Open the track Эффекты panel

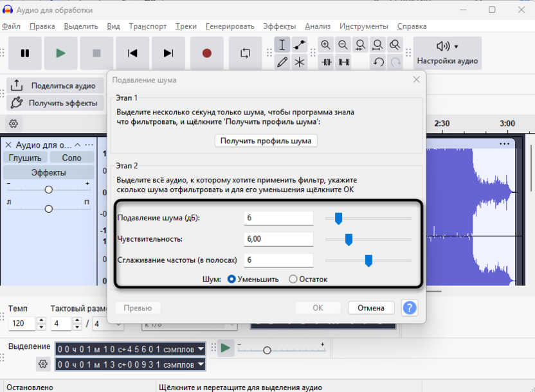pyautogui.click(x=49, y=172)
